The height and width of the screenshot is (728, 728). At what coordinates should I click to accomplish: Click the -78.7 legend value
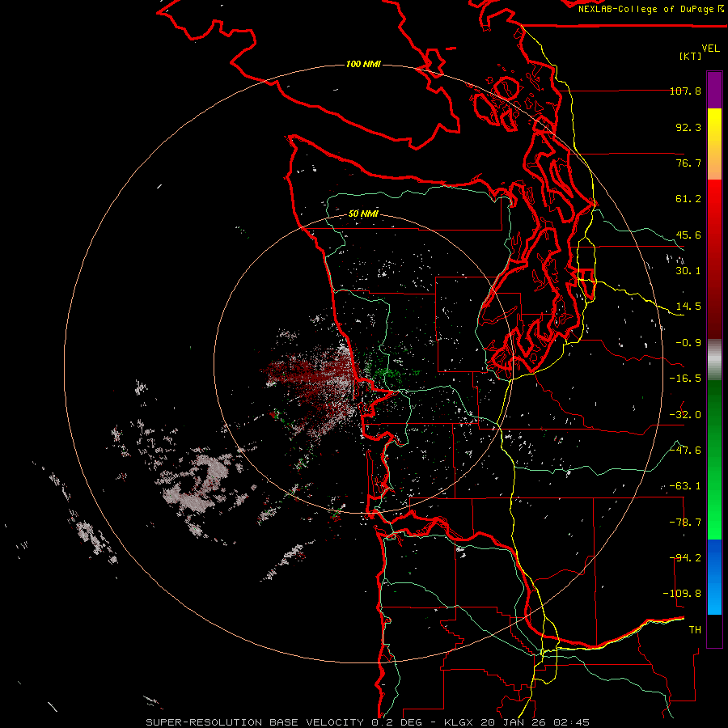click(685, 523)
